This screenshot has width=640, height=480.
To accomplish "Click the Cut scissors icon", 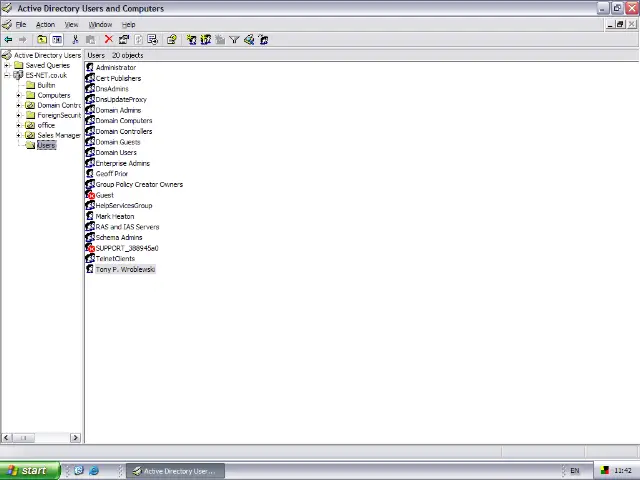I will coord(75,40).
